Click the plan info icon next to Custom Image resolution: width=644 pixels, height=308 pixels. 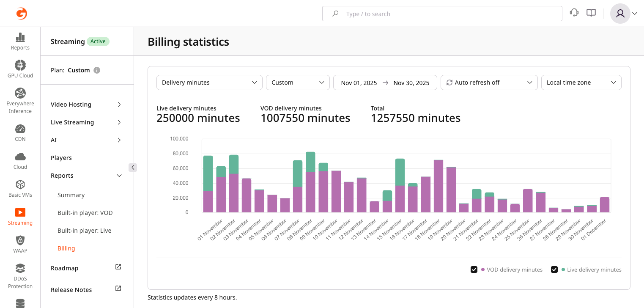click(97, 70)
